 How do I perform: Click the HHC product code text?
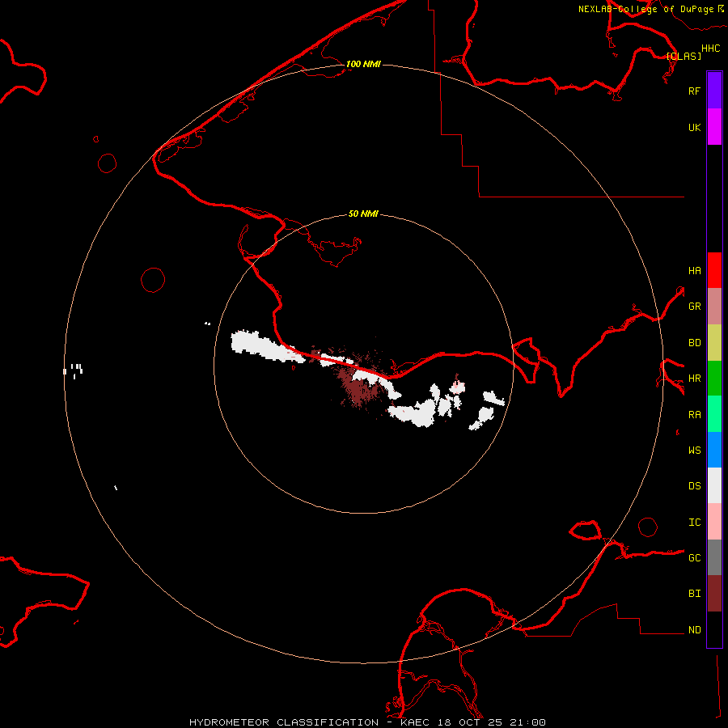[710, 48]
